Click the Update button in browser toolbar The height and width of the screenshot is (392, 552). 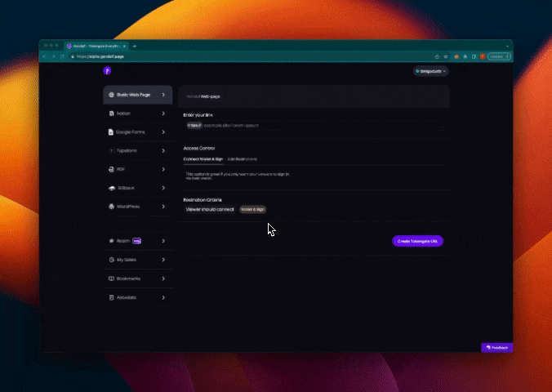point(499,56)
